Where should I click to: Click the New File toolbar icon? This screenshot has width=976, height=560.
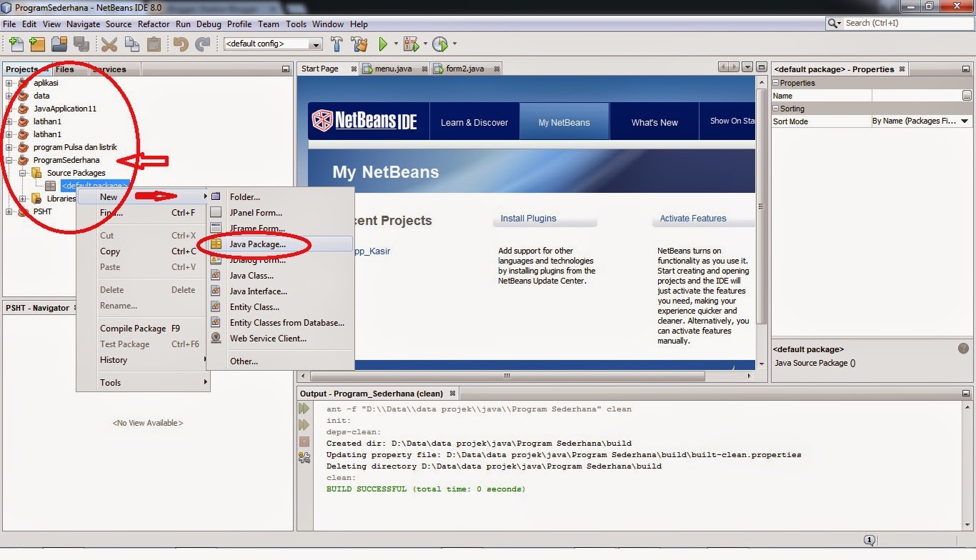[15, 44]
